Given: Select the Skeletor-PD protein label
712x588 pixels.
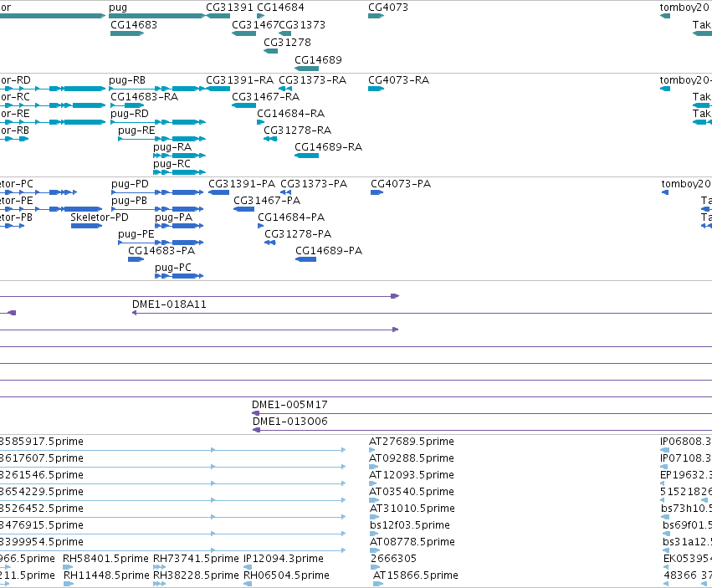Looking at the screenshot, I should 100,218.
